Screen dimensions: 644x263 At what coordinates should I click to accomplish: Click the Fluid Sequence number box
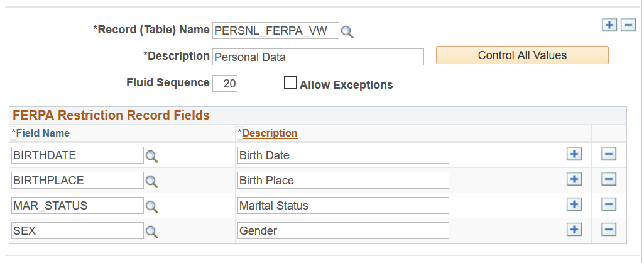(225, 84)
